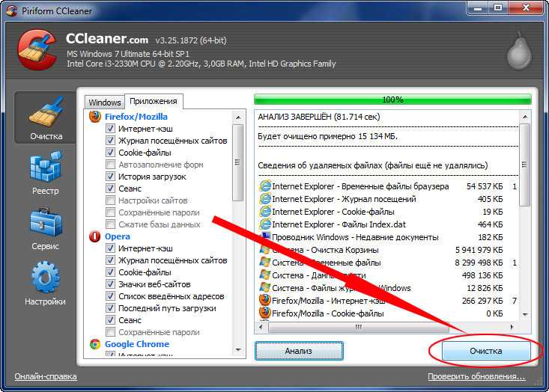Open the Очистка cleaner section
This screenshot has height=392, width=549.
(46, 118)
